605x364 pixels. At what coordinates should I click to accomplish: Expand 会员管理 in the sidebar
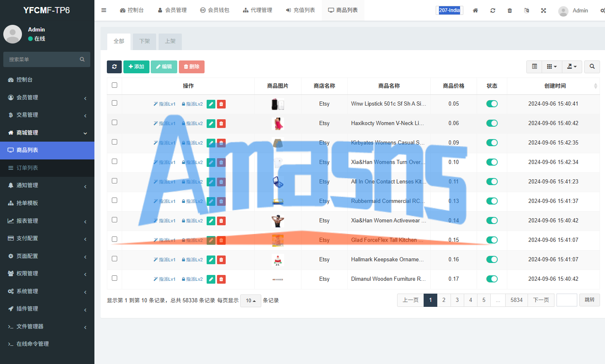tap(47, 97)
